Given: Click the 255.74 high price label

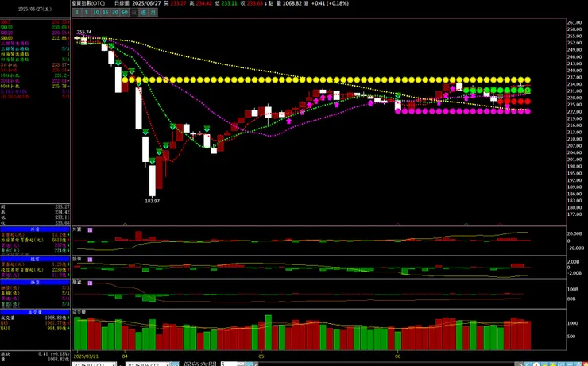Looking at the screenshot, I should (x=84, y=32).
